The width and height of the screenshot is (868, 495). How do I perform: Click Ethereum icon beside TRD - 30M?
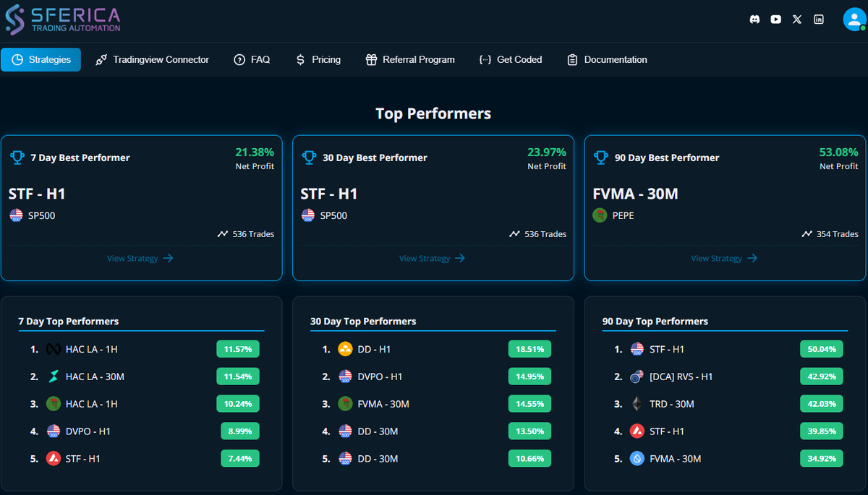click(637, 404)
